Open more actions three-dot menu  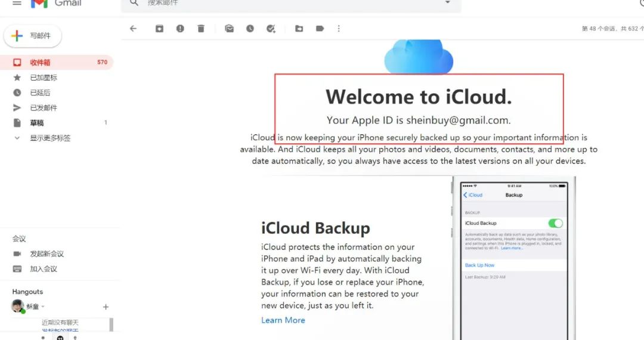click(x=339, y=29)
